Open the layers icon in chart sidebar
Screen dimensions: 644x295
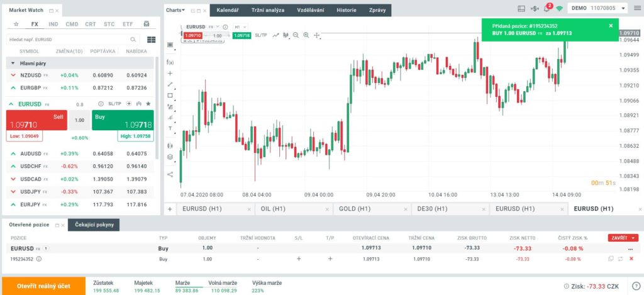[170, 157]
